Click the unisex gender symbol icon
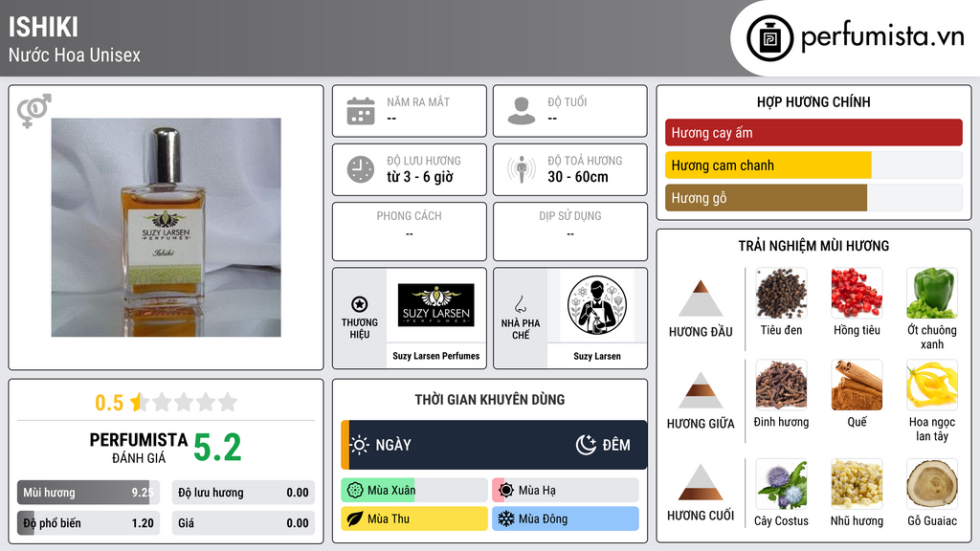Screen dimensions: 980x551 coord(33,111)
